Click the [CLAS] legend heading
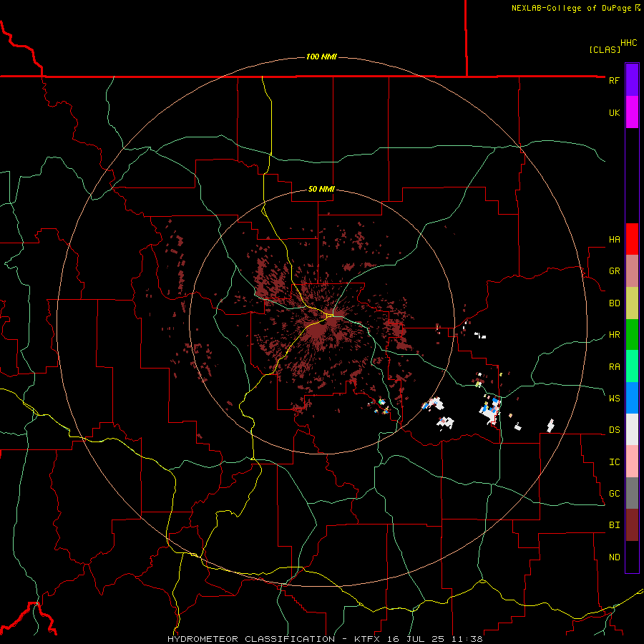The width and height of the screenshot is (644, 644). [605, 49]
